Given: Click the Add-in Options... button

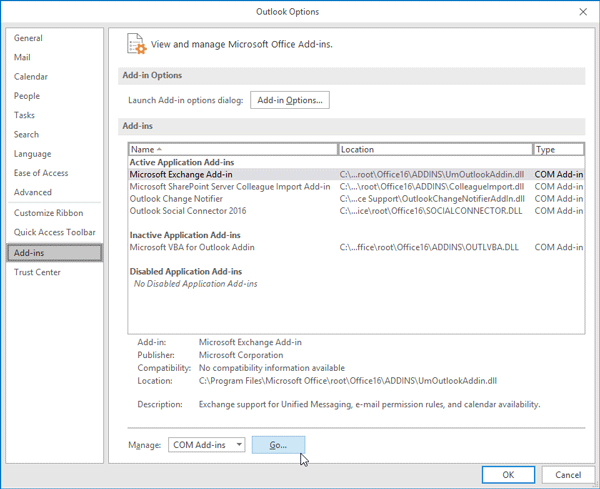Looking at the screenshot, I should (x=289, y=100).
